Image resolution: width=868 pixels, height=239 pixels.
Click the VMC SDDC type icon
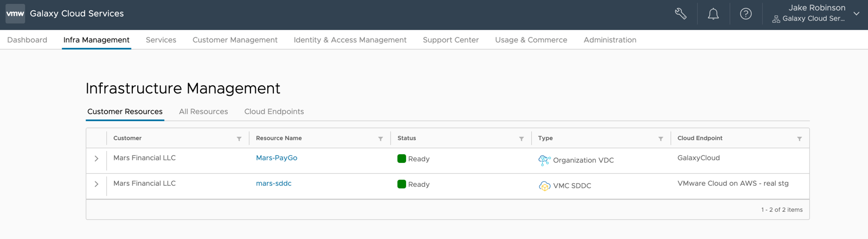click(x=544, y=186)
